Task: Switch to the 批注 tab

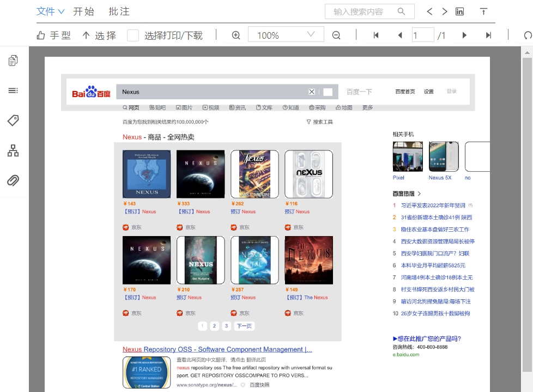Action: click(119, 11)
